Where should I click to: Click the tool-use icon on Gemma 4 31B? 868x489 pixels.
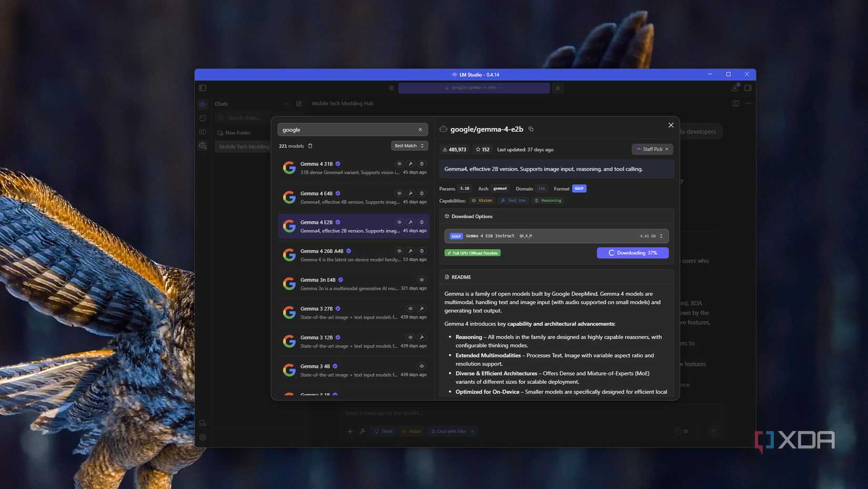(x=410, y=164)
